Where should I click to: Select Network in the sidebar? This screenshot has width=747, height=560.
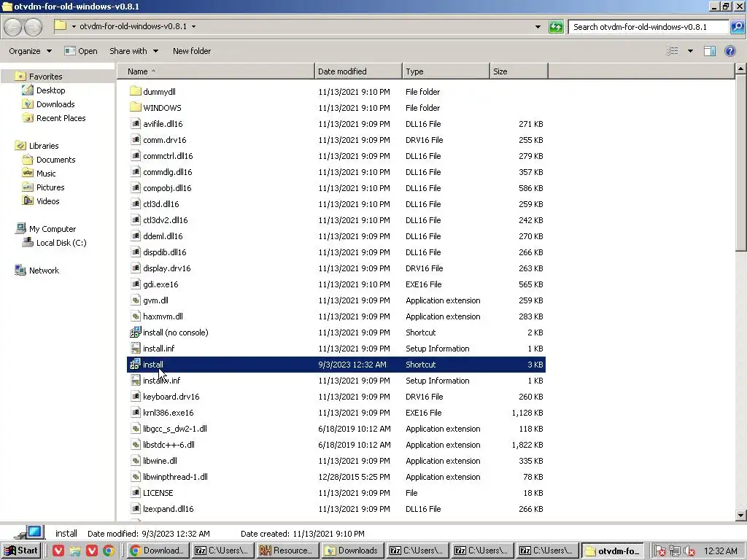click(44, 271)
